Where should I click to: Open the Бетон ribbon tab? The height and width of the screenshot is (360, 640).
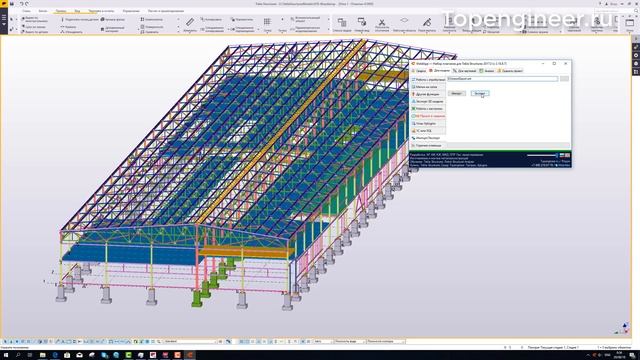coord(42,11)
